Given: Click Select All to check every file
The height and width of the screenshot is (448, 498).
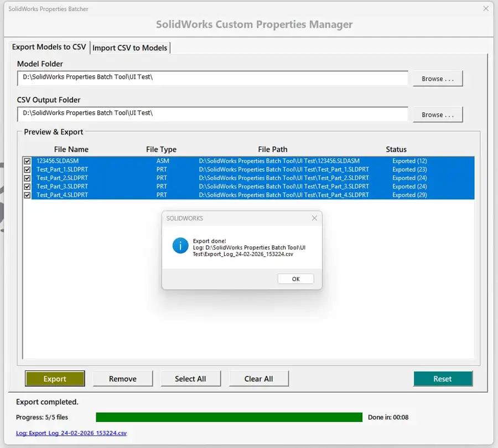Looking at the screenshot, I should (191, 378).
